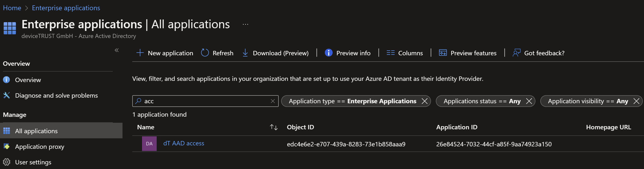
Task: Remove the Application type filter
Action: 425,101
